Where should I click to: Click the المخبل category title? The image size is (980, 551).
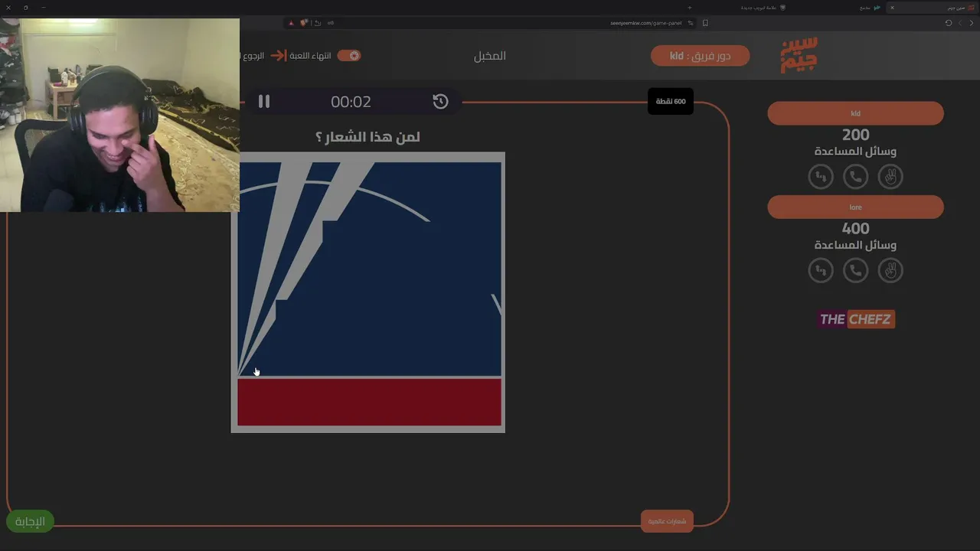[x=490, y=56]
